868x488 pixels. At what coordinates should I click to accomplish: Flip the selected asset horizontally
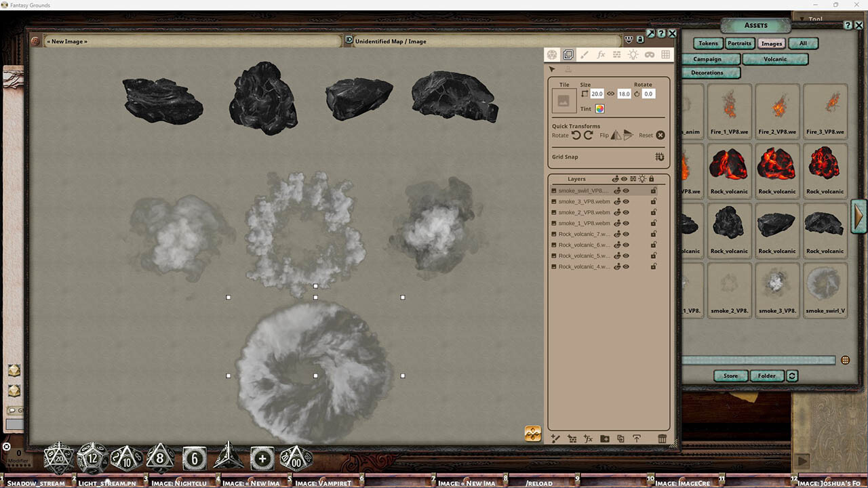(615, 135)
